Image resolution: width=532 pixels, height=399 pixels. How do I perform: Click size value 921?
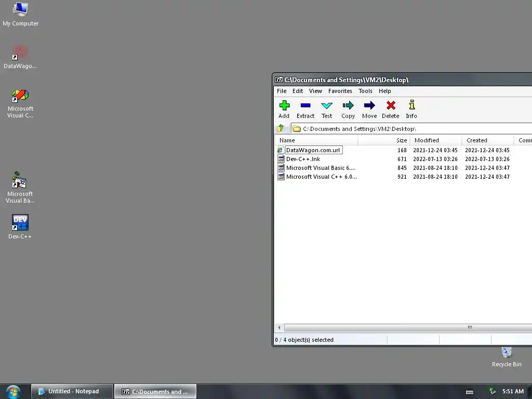tap(402, 177)
